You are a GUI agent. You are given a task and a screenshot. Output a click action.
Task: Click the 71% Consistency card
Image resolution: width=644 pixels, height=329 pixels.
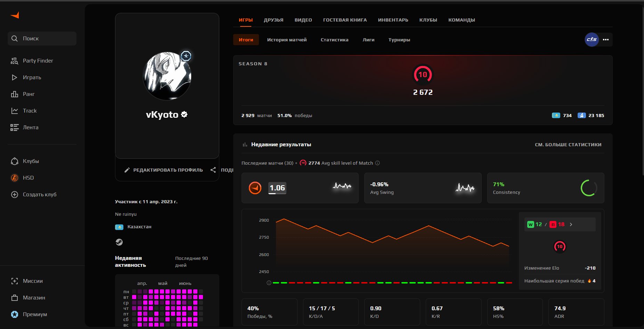point(546,188)
